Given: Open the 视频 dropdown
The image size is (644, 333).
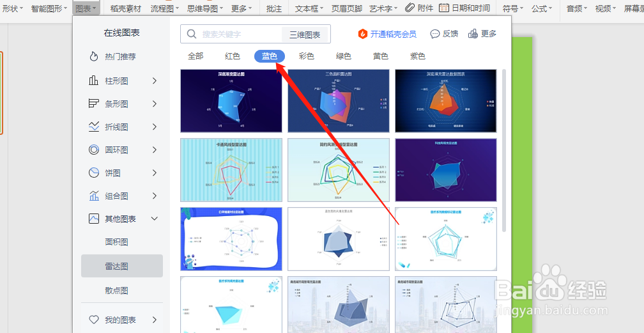Looking at the screenshot, I should pyautogui.click(x=606, y=8).
